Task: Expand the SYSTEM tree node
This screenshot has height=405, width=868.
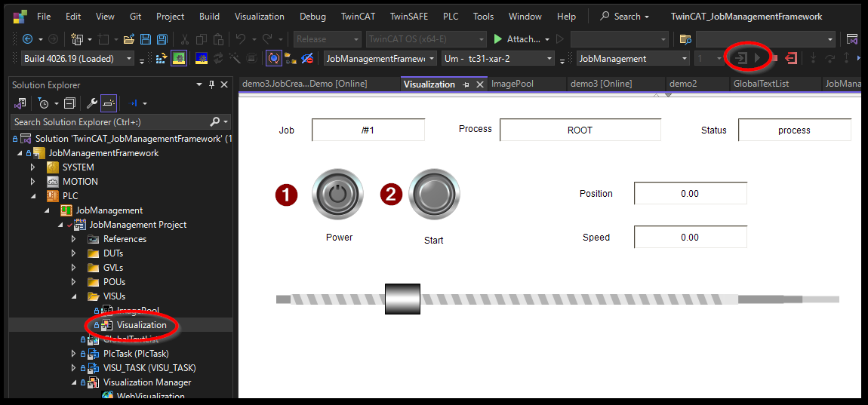Action: pyautogui.click(x=32, y=167)
